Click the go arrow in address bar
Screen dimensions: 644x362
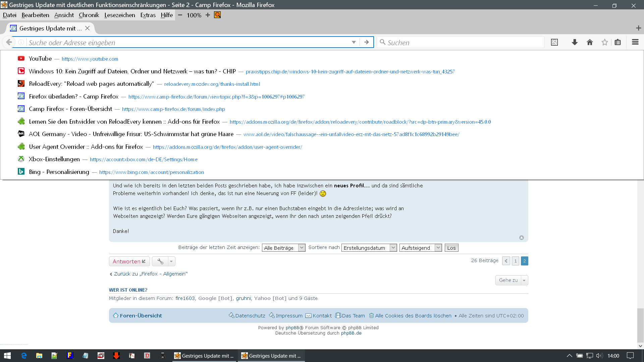[x=367, y=42]
